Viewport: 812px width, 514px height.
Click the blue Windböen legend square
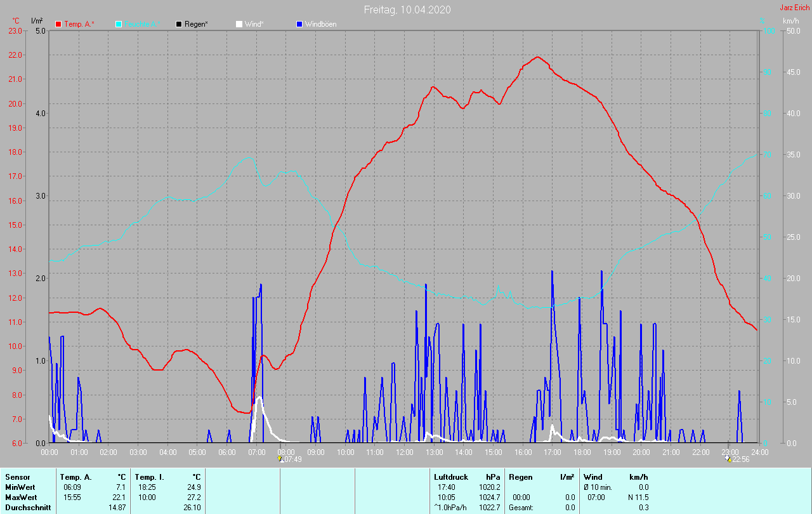pyautogui.click(x=299, y=24)
